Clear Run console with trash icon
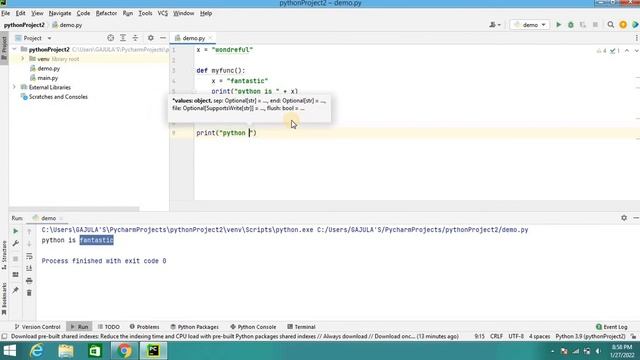 point(29,293)
